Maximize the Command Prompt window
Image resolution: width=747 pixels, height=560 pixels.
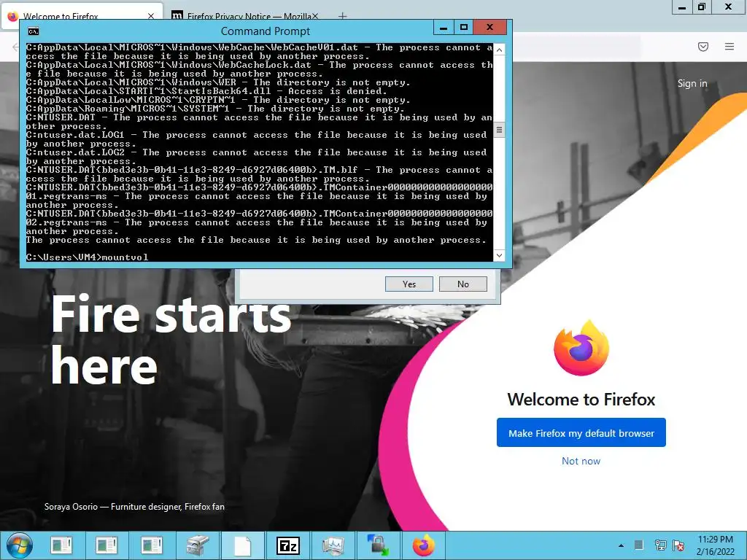click(x=464, y=28)
